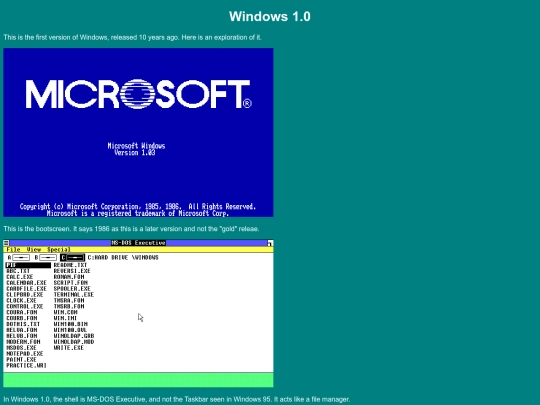Viewport: 540px width, 405px height.
Task: Select COURB.FON font file
Action: [x=22, y=318]
